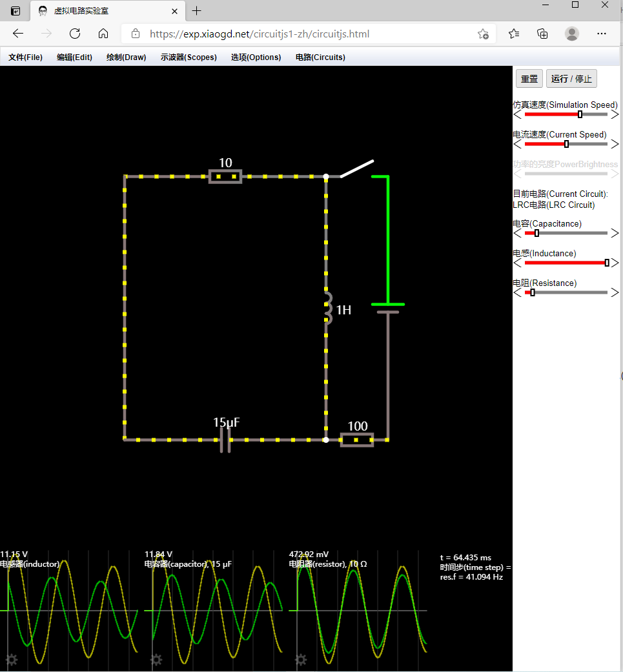Screen dimensions: 623x672
Task: Increase Simulation Speed with its right arrow
Action: coord(615,114)
